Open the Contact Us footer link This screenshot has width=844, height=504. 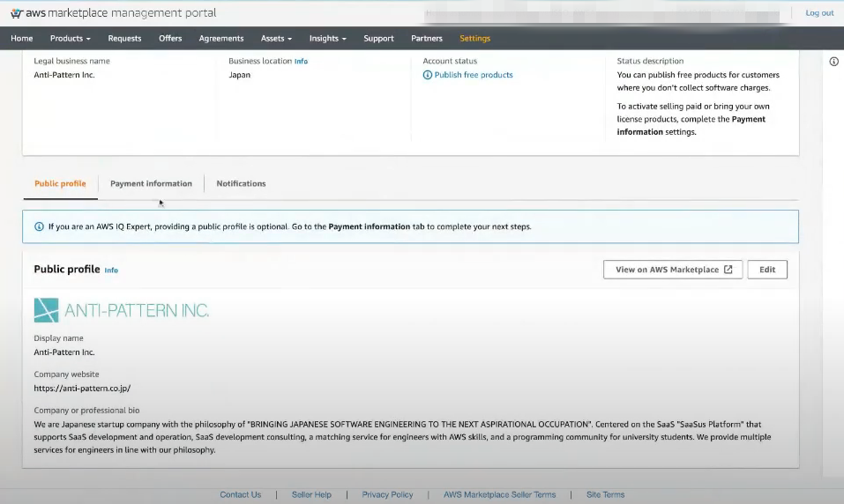click(240, 494)
